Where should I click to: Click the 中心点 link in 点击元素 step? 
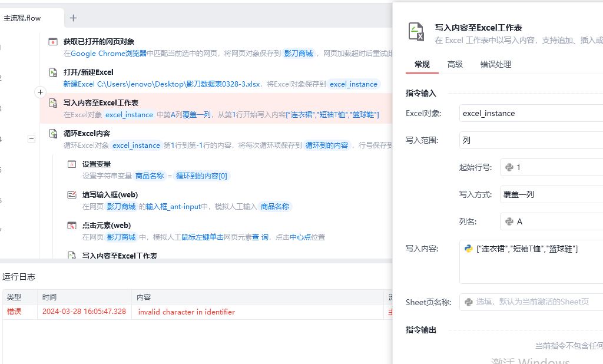(x=300, y=237)
